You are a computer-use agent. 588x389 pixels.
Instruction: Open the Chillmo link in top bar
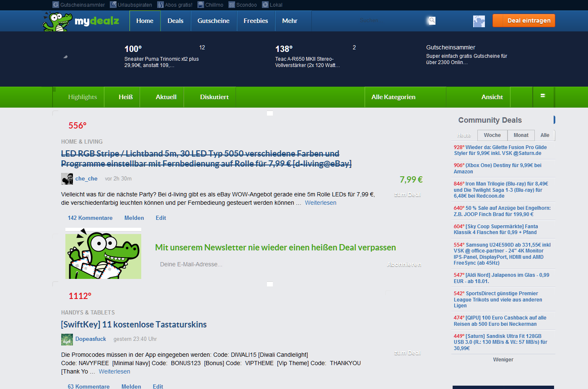tap(210, 5)
